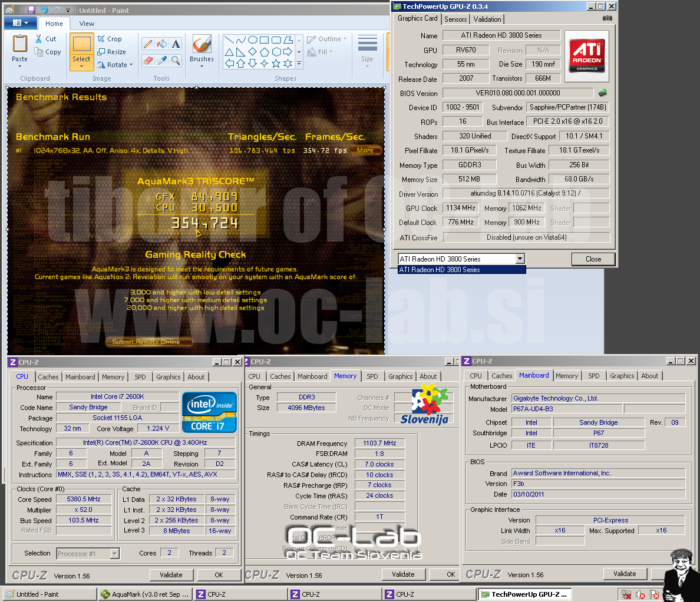
Task: Crop the image to selection
Action: 110,39
